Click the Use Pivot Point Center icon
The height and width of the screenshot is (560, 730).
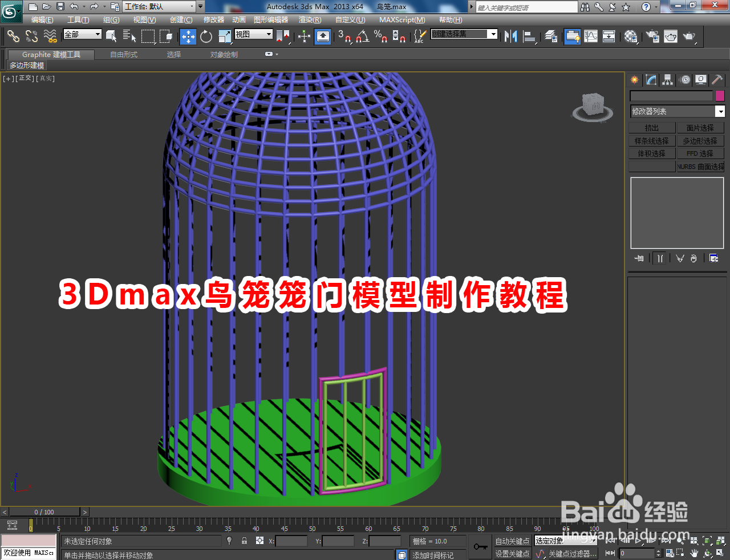283,36
